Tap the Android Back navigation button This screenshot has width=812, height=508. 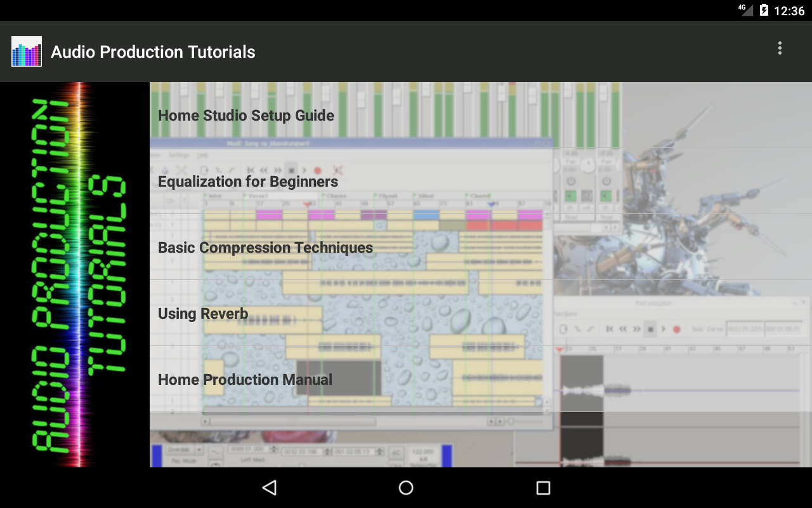pos(269,488)
